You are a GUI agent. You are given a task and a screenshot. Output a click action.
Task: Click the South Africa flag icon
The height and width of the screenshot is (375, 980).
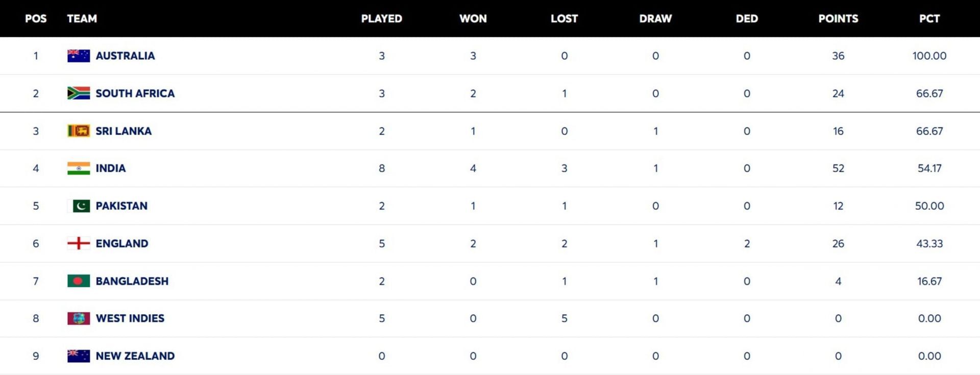point(79,93)
